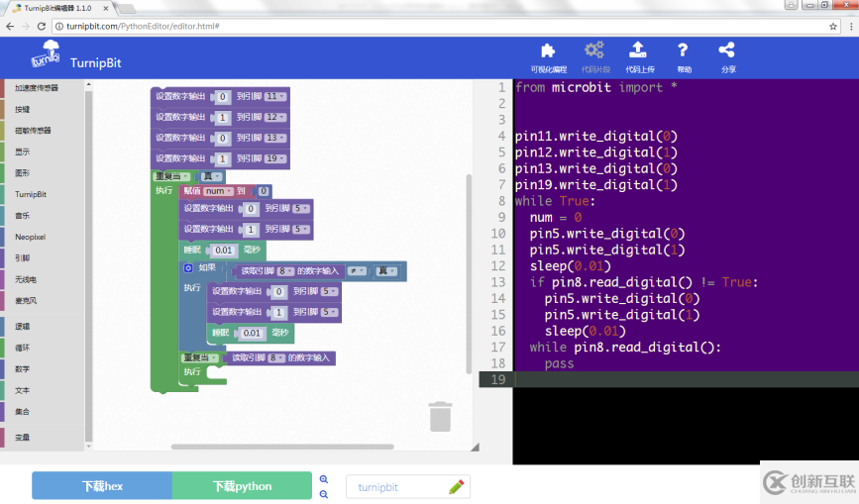
Task: Click line number 19 in the gutter
Action: click(x=498, y=379)
